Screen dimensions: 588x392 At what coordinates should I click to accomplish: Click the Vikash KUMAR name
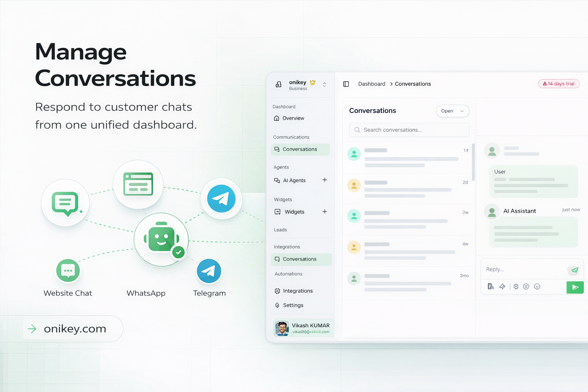coord(310,325)
